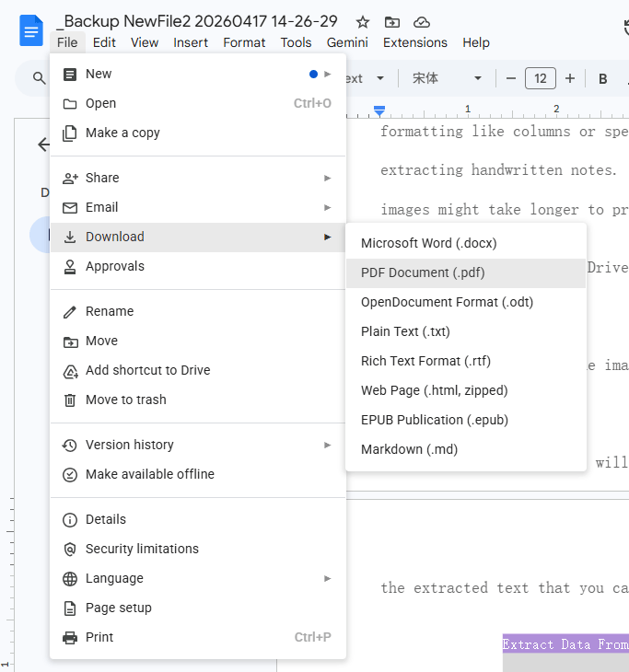Check the cloud save status icon
This screenshot has width=629, height=672.
(x=422, y=22)
